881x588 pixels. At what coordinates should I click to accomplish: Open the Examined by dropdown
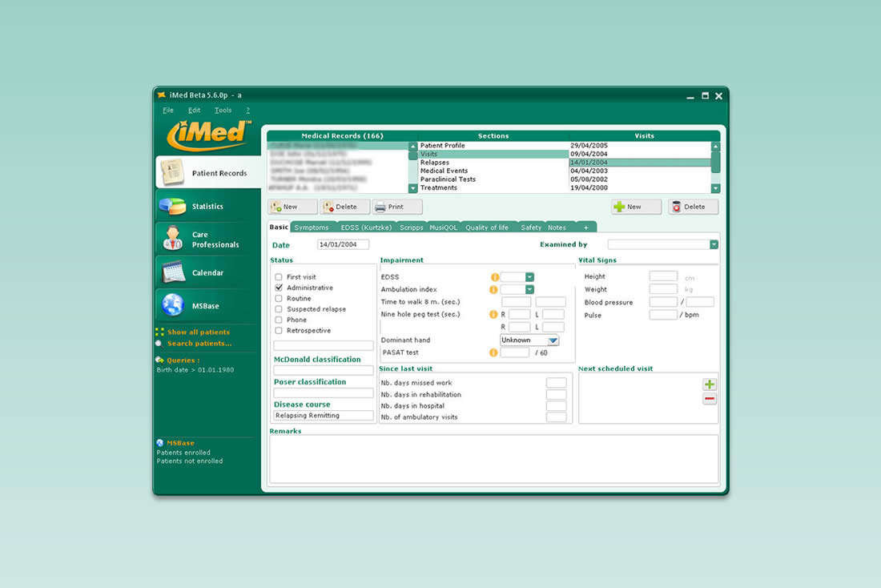[714, 244]
